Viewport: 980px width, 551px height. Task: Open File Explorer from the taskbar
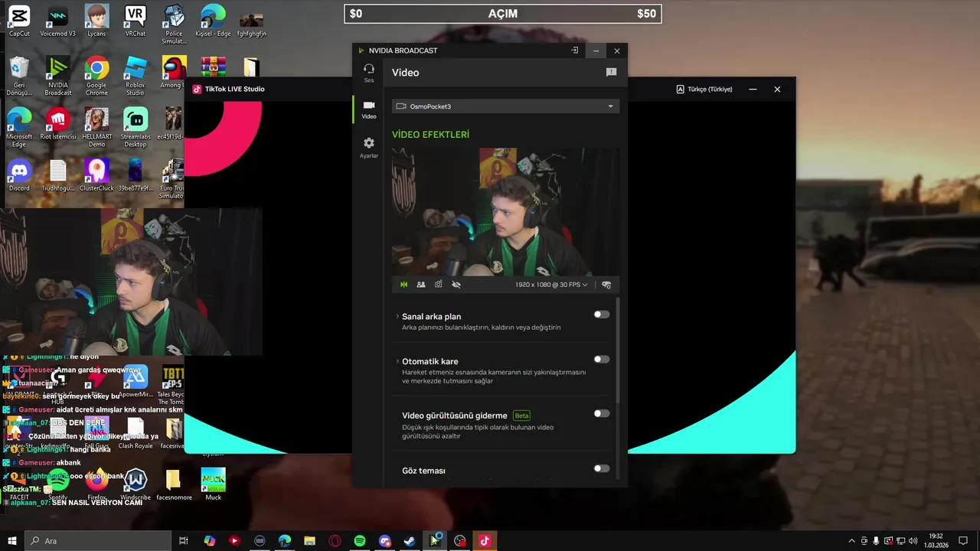pos(309,541)
